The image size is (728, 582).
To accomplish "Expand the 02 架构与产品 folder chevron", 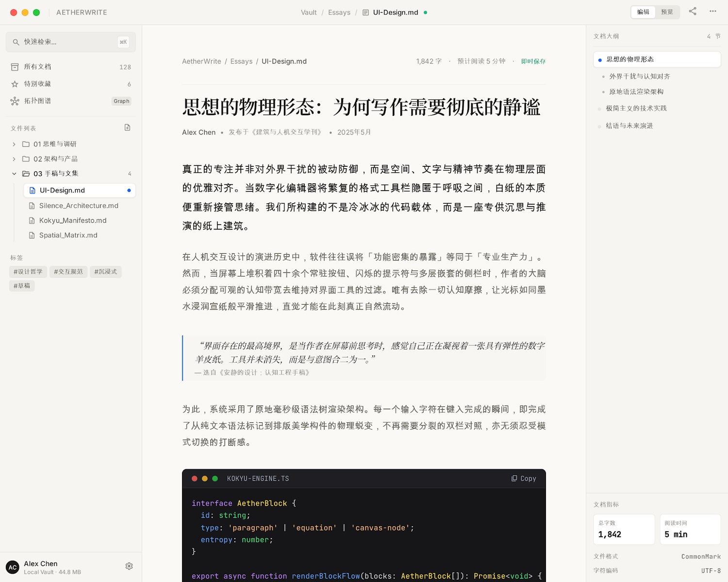I will [x=14, y=159].
